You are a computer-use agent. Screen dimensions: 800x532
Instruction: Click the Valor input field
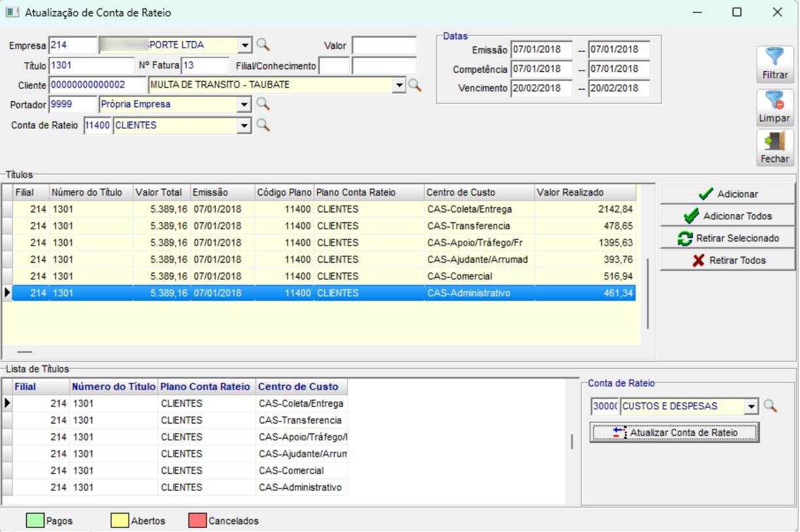tap(384, 45)
